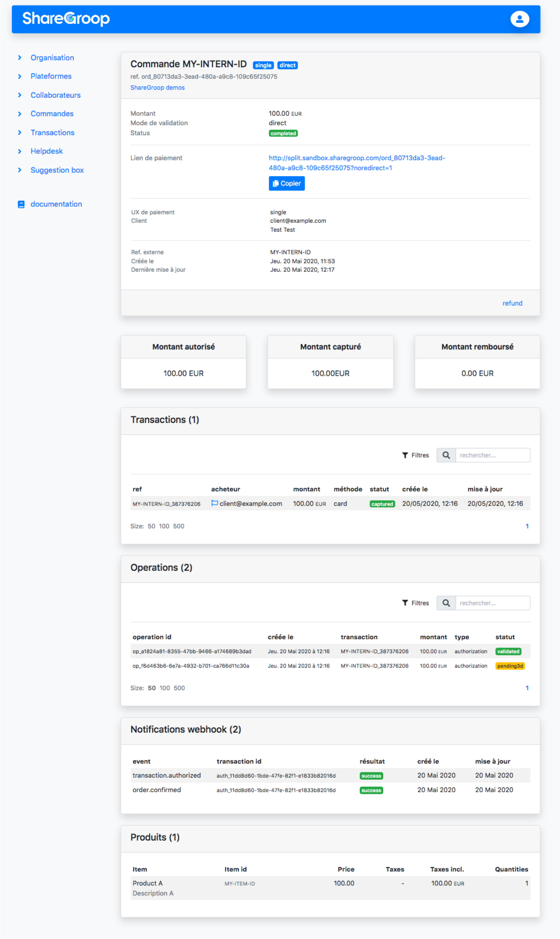Open Helpdesk in the sidebar
Image resolution: width=560 pixels, height=939 pixels.
point(47,151)
